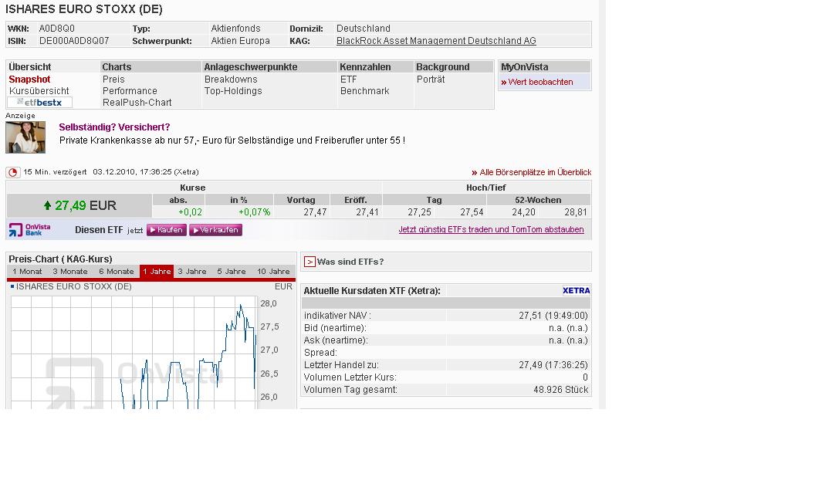Switch the chart to 3 Jahre
The image size is (832, 504).
coord(192,271)
